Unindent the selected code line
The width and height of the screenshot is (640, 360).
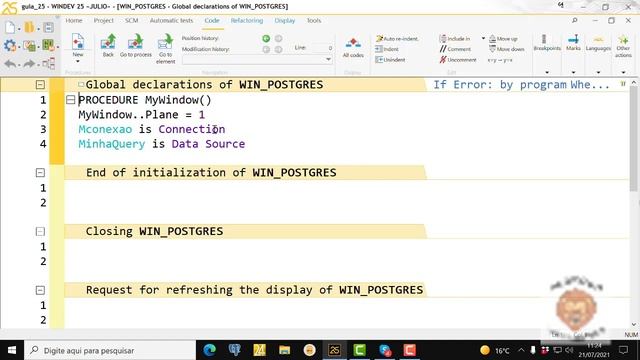pos(390,60)
